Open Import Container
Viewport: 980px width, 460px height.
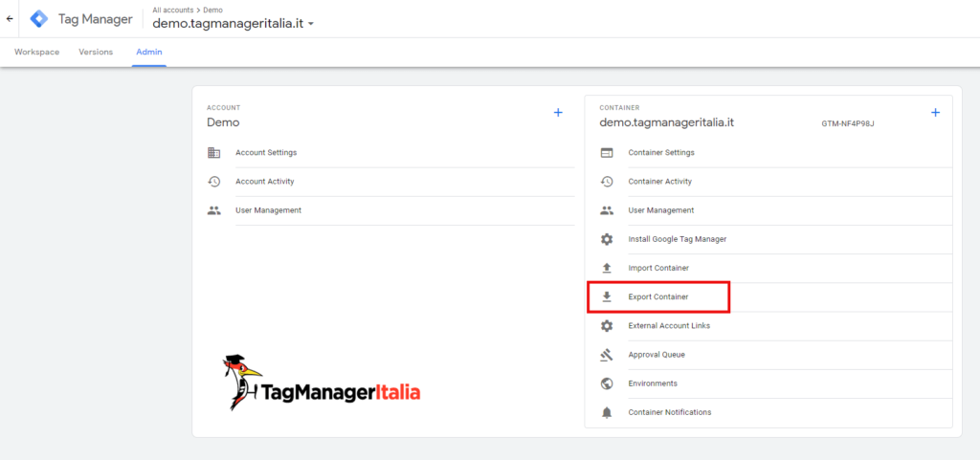tap(658, 268)
